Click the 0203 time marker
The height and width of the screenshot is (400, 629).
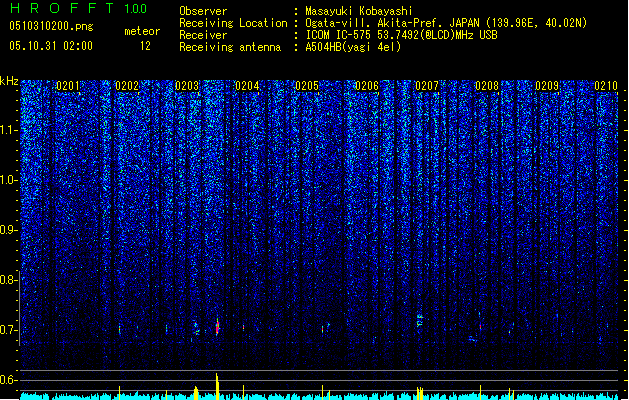(x=187, y=86)
